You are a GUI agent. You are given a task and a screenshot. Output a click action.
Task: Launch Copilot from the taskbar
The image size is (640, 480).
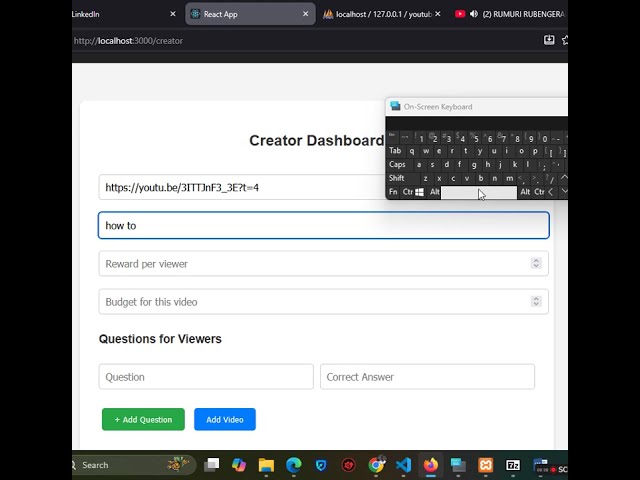(x=239, y=464)
